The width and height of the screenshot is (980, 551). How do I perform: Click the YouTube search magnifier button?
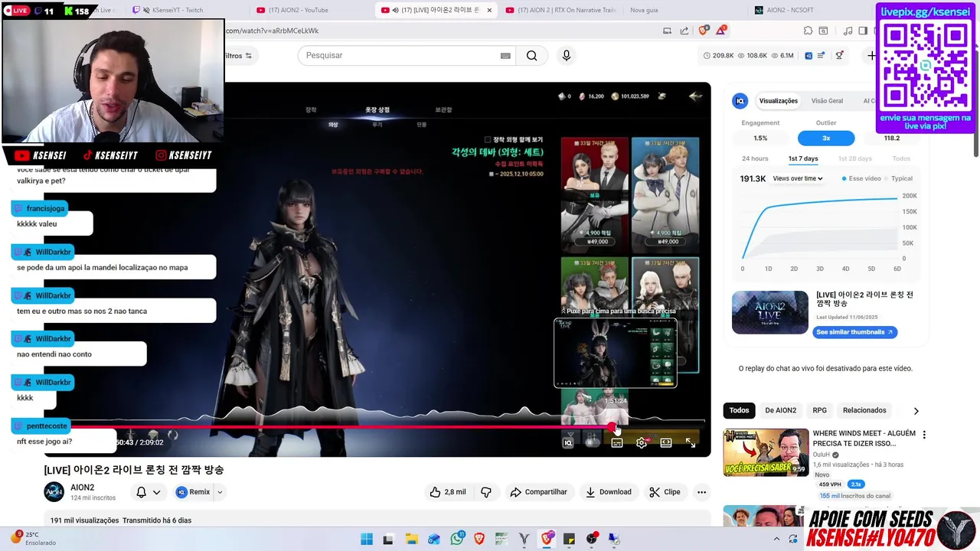click(x=531, y=55)
